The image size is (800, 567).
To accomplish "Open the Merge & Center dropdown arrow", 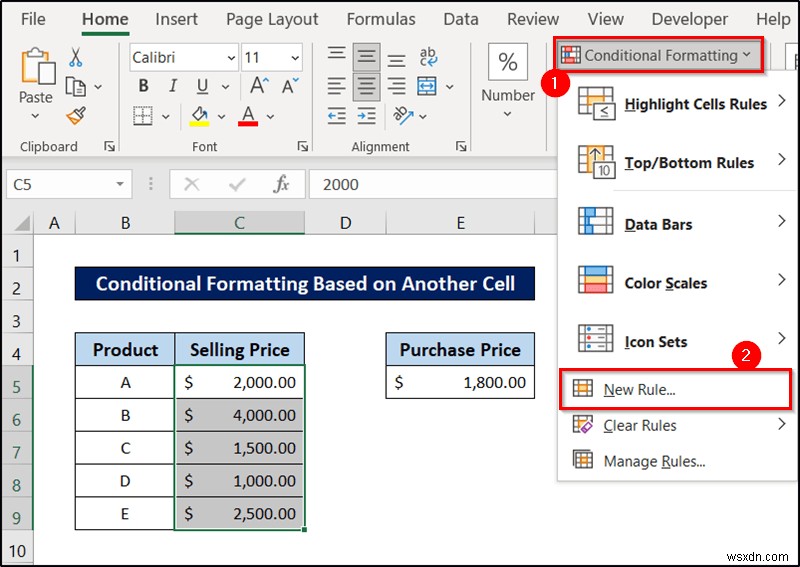I will click(x=449, y=87).
